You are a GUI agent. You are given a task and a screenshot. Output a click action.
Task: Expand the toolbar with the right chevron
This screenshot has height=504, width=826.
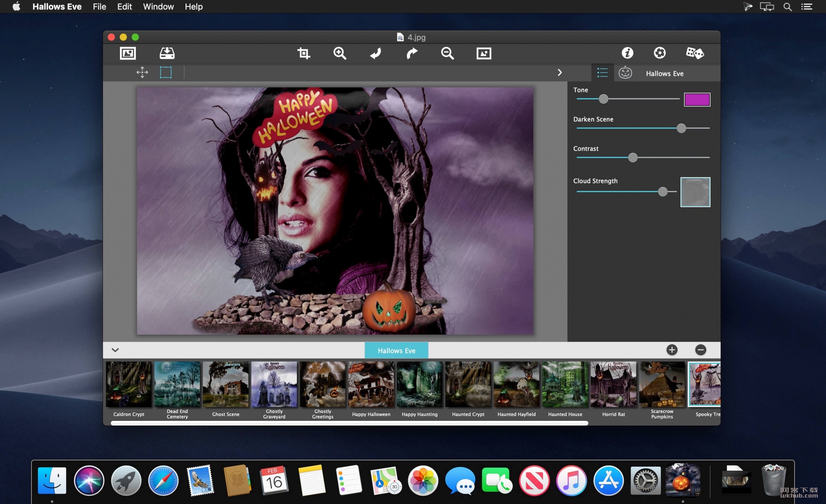point(559,72)
